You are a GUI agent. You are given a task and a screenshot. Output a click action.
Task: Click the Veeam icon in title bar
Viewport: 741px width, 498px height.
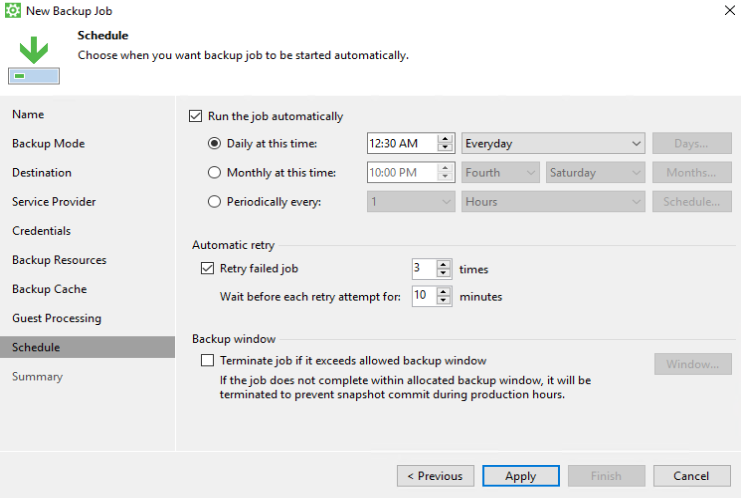coord(14,11)
